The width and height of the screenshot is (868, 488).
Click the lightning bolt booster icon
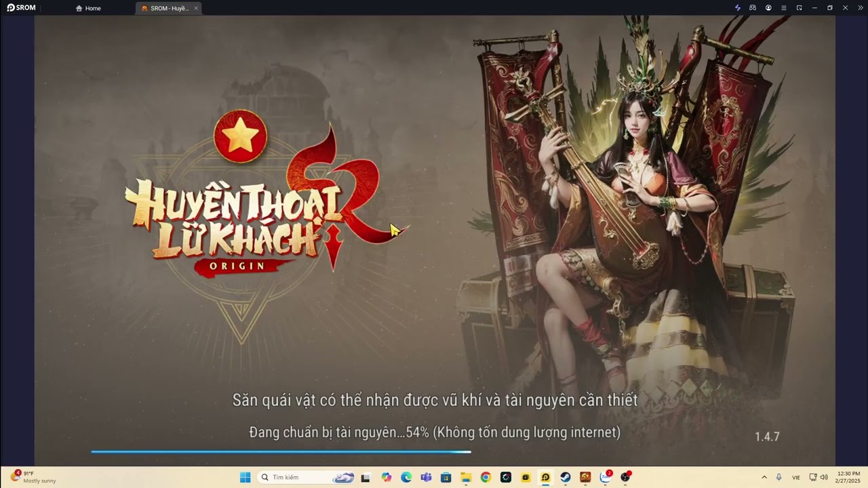[x=738, y=8]
